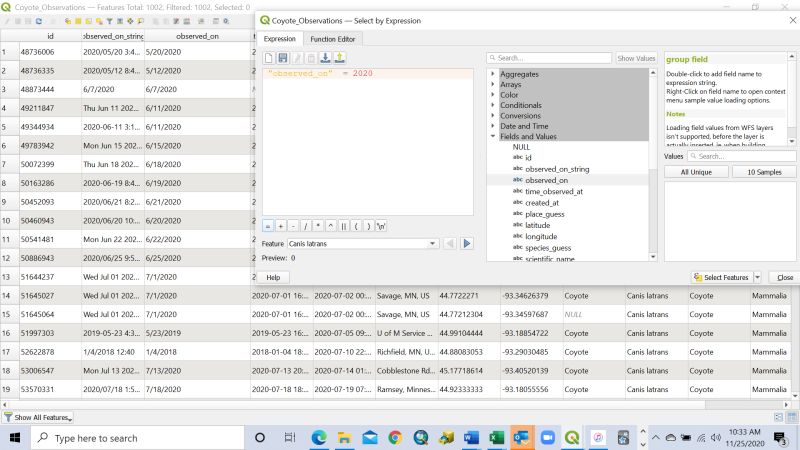
Task: Export user expressions with green up arrow icon
Action: [x=340, y=58]
